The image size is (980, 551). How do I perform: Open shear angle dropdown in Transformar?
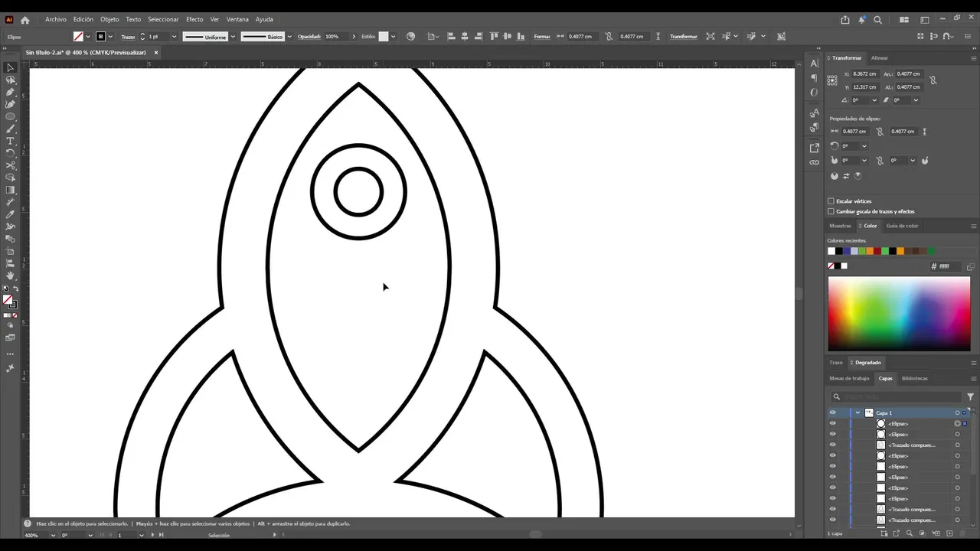(x=916, y=99)
